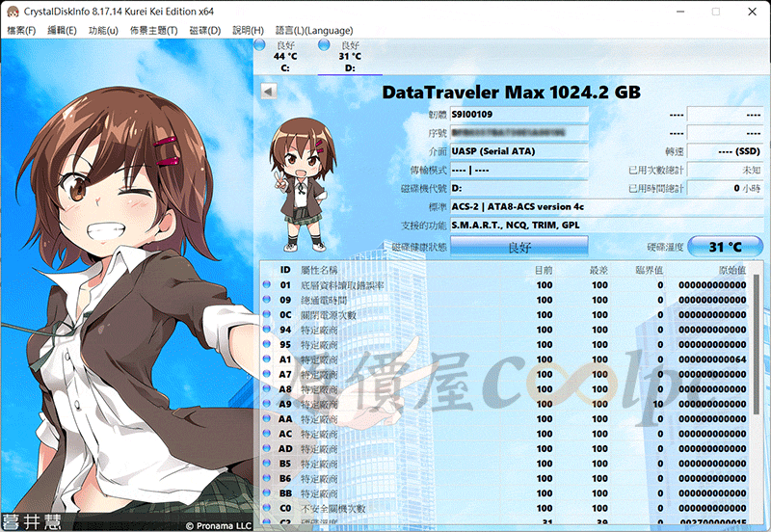Click the large Kurei Kei artwork
The width and height of the screenshot is (771, 532).
126,285
